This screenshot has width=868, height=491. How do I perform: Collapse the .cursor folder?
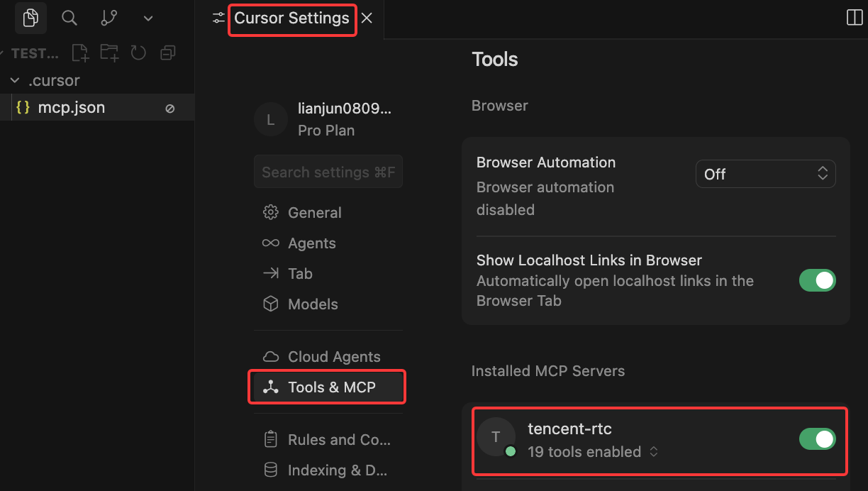[x=16, y=80]
